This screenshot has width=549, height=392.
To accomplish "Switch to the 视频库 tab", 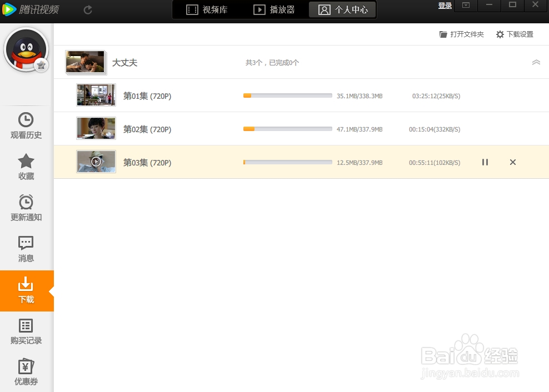I will pyautogui.click(x=207, y=9).
